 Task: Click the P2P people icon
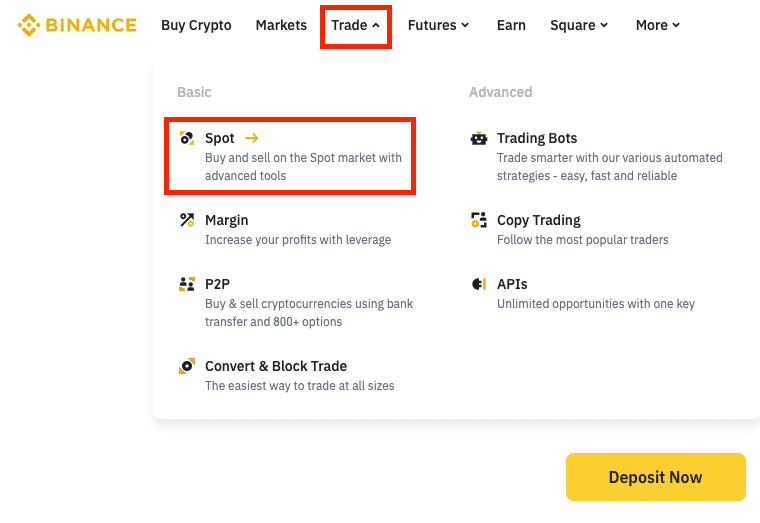click(187, 284)
